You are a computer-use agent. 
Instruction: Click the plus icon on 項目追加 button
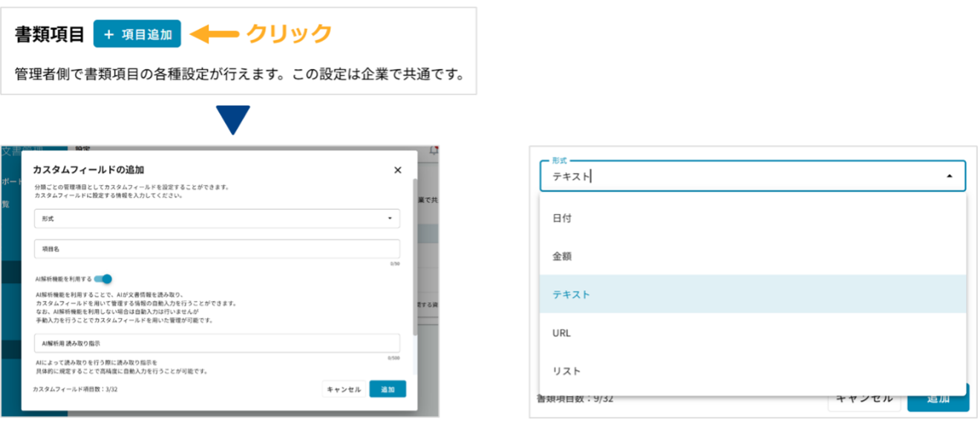click(x=109, y=34)
